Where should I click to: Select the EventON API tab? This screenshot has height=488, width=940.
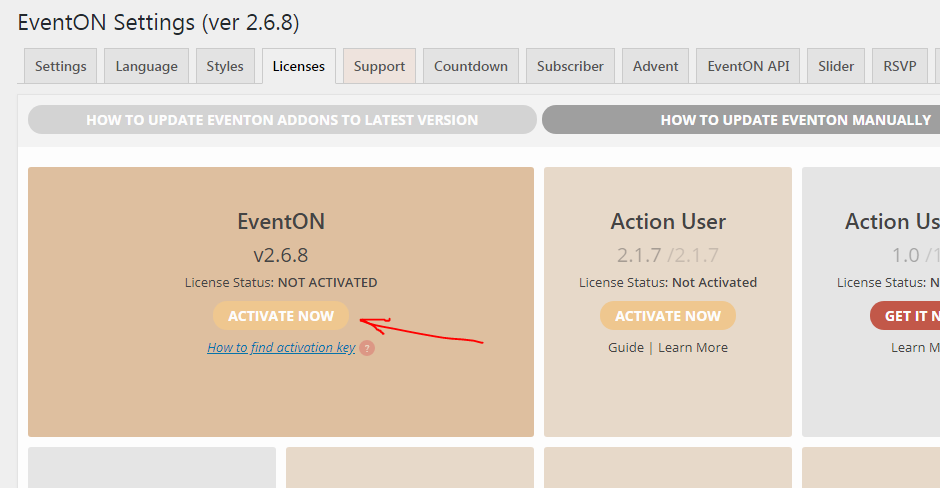click(x=748, y=66)
